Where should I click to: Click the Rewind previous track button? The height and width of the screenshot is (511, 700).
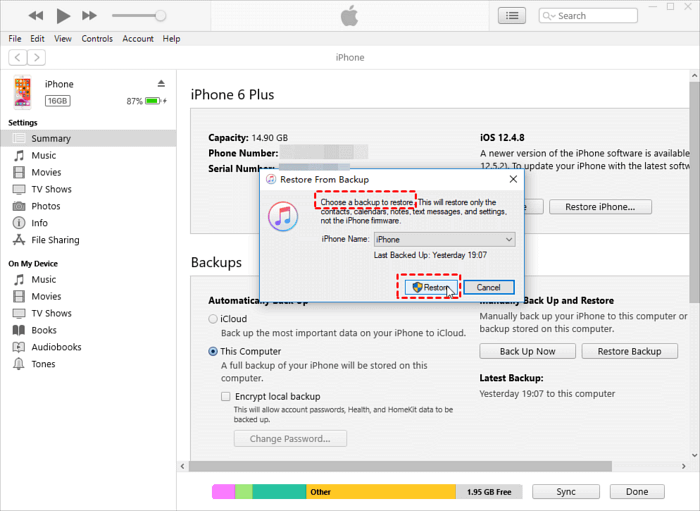click(36, 16)
